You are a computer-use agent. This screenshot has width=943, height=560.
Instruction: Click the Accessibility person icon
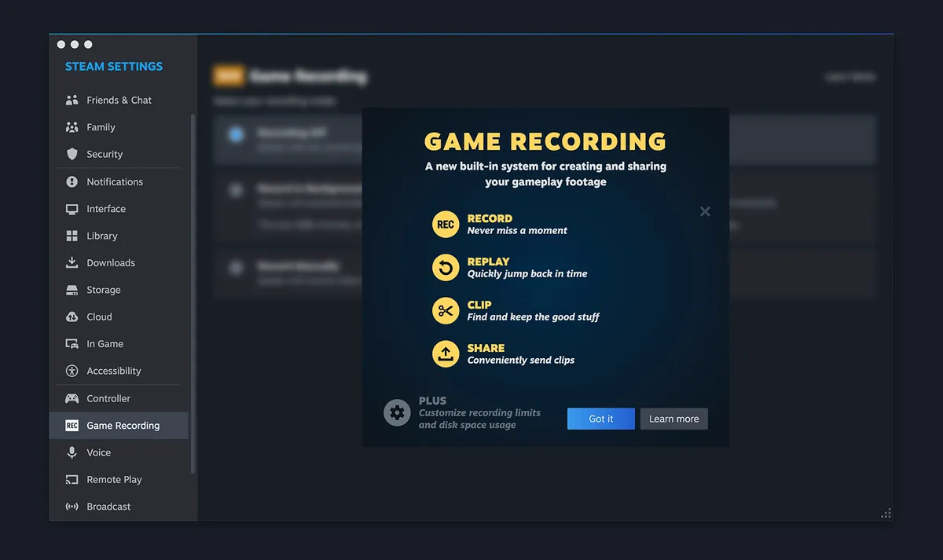pos(72,372)
